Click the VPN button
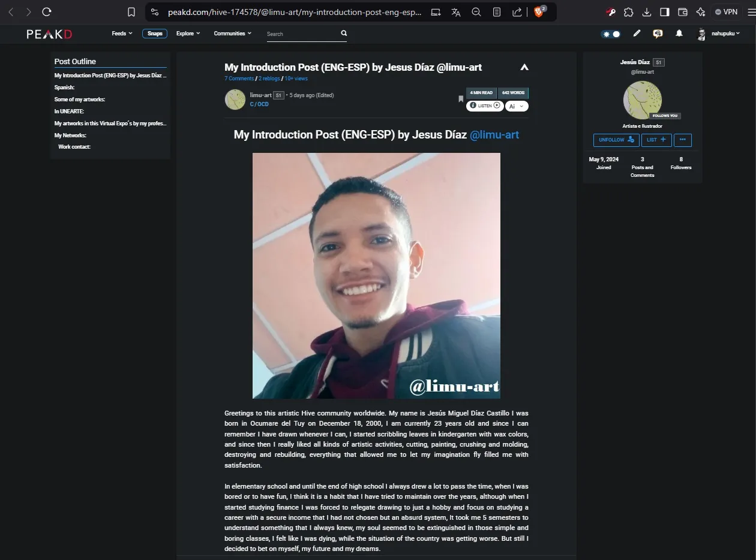Image resolution: width=756 pixels, height=560 pixels. [726, 12]
